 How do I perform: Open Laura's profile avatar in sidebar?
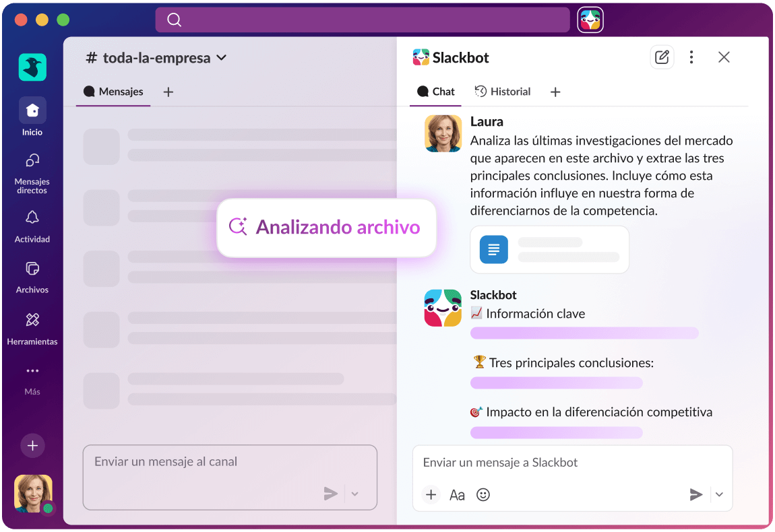33,494
